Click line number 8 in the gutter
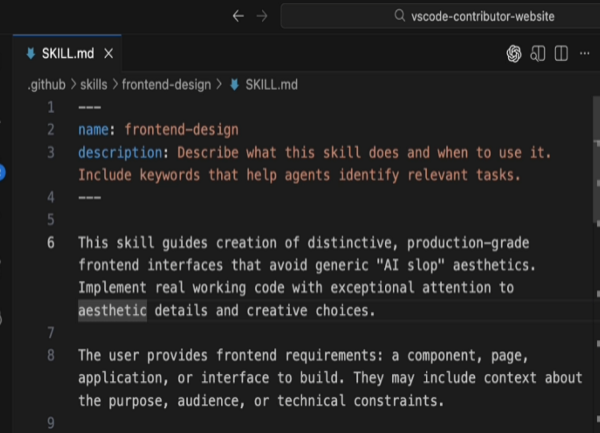Screen dimensions: 600x433 pos(51,355)
